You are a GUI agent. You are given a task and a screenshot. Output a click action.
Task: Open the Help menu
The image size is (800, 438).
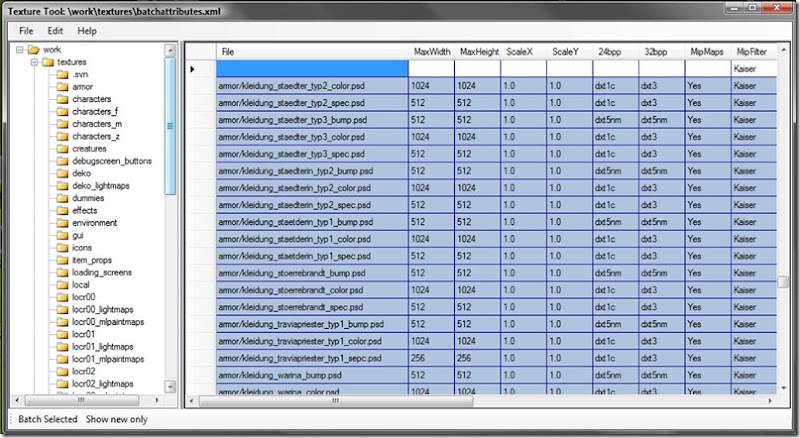[x=87, y=31]
